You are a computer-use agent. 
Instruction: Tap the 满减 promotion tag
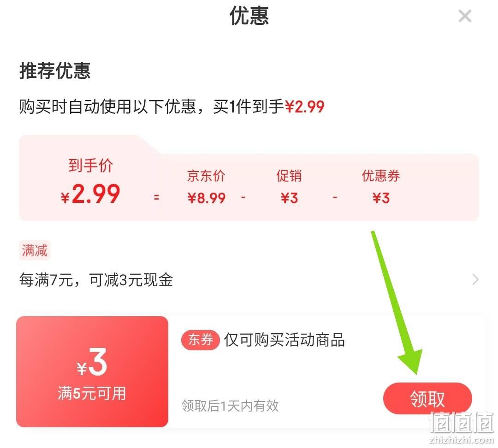(35, 250)
